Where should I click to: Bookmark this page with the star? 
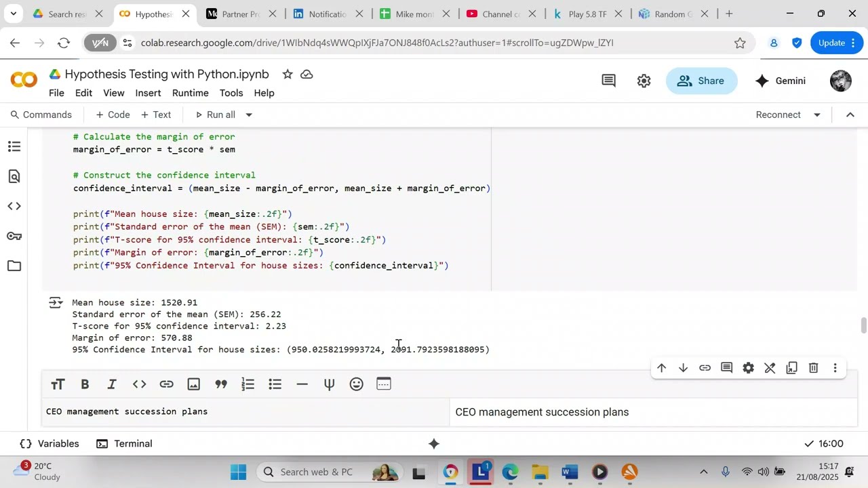pyautogui.click(x=740, y=43)
